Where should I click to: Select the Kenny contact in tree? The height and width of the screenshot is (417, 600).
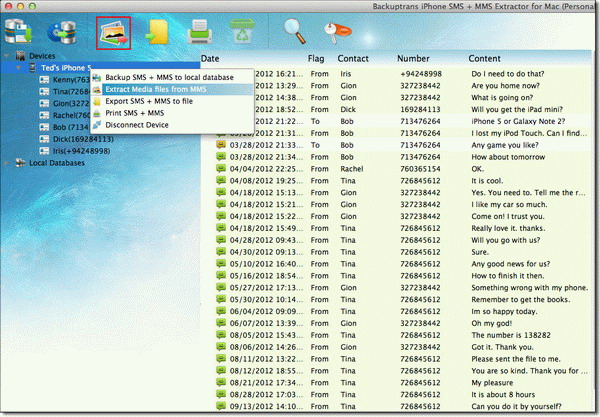(x=71, y=80)
